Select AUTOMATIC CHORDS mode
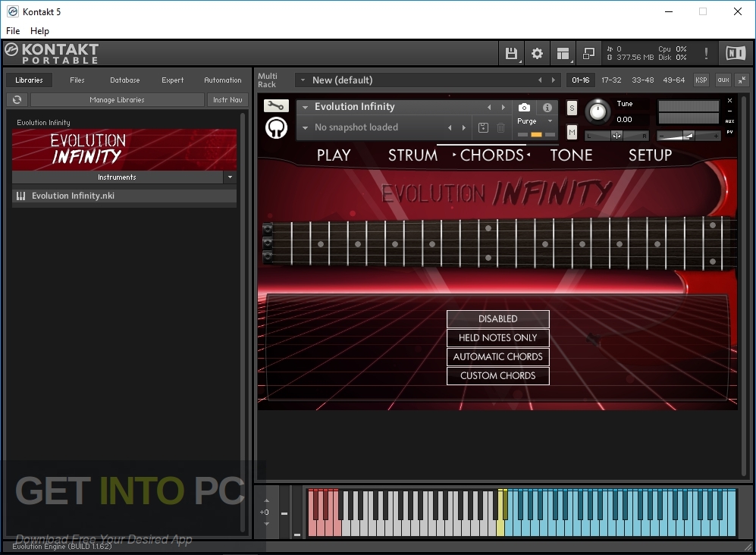Screen dimensions: 756x555 click(x=497, y=357)
